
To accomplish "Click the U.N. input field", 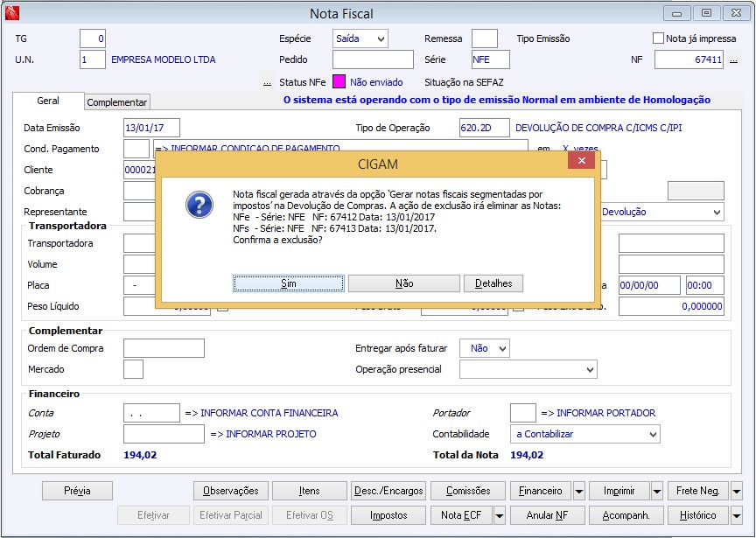I will click(x=93, y=59).
